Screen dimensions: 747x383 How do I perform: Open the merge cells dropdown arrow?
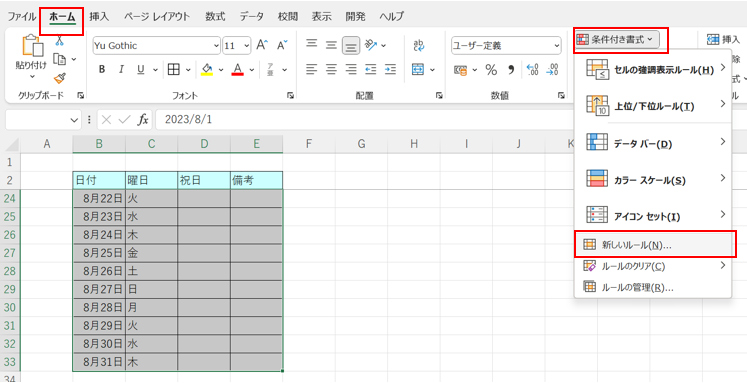pyautogui.click(x=433, y=70)
